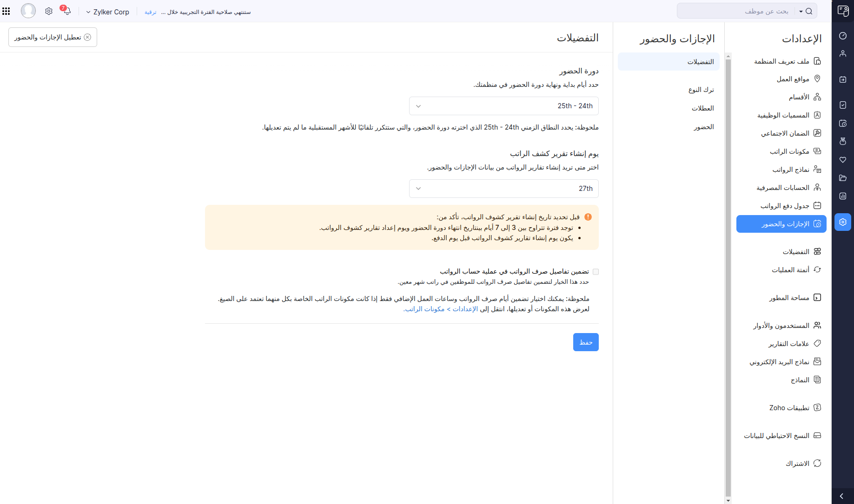Viewport: 854px width, 504px height.
Task: Open the 25th - 24th attendance cycle dropdown
Action: point(503,106)
